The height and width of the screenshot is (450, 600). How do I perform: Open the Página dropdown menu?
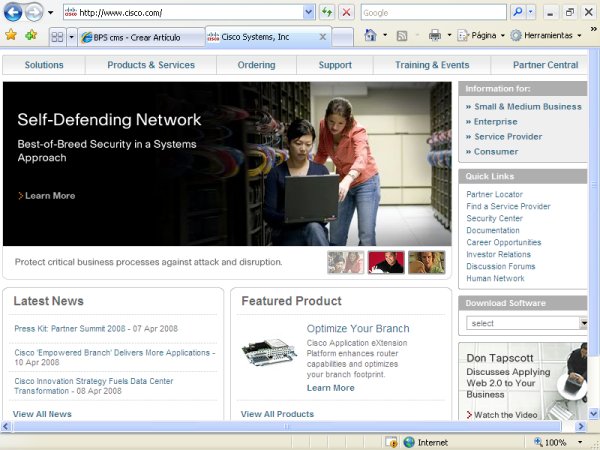pyautogui.click(x=482, y=35)
